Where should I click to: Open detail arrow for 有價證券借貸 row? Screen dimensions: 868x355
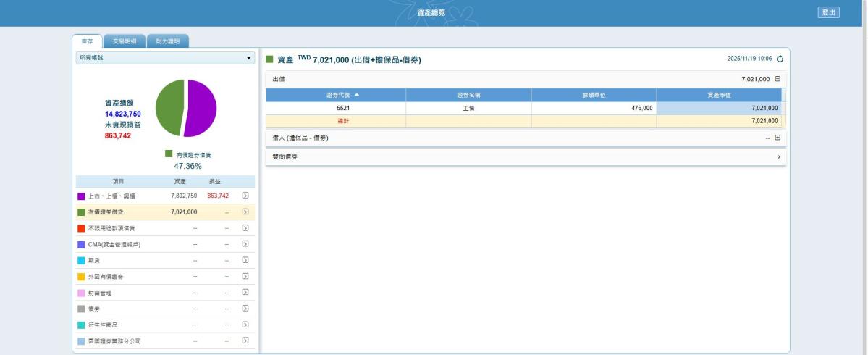245,212
